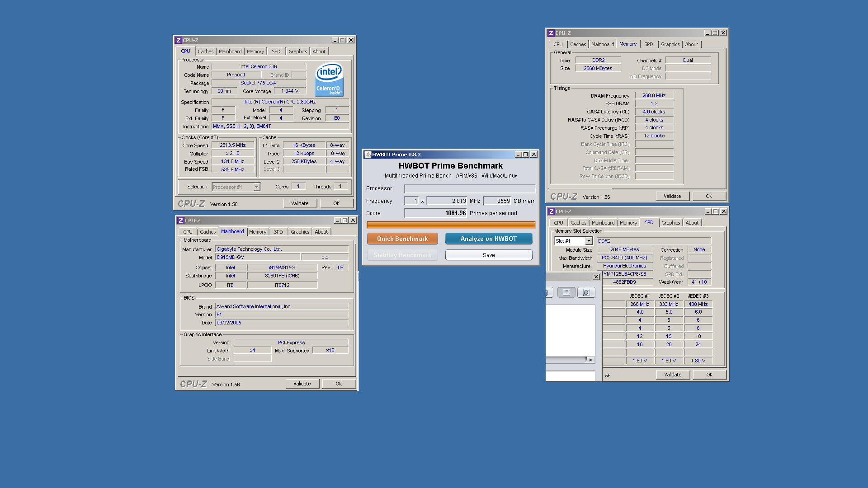Minimize the HWBOT Prime window
Image resolution: width=868 pixels, height=488 pixels.
coord(518,155)
